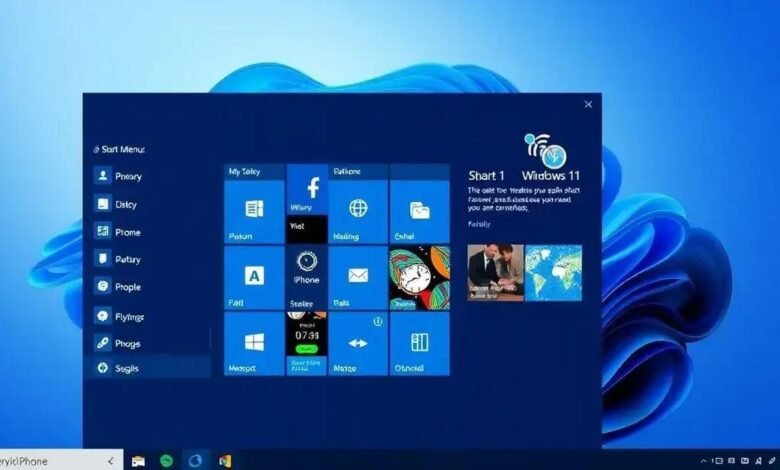
Task: Click the wifi globe logo icon
Action: [x=546, y=151]
